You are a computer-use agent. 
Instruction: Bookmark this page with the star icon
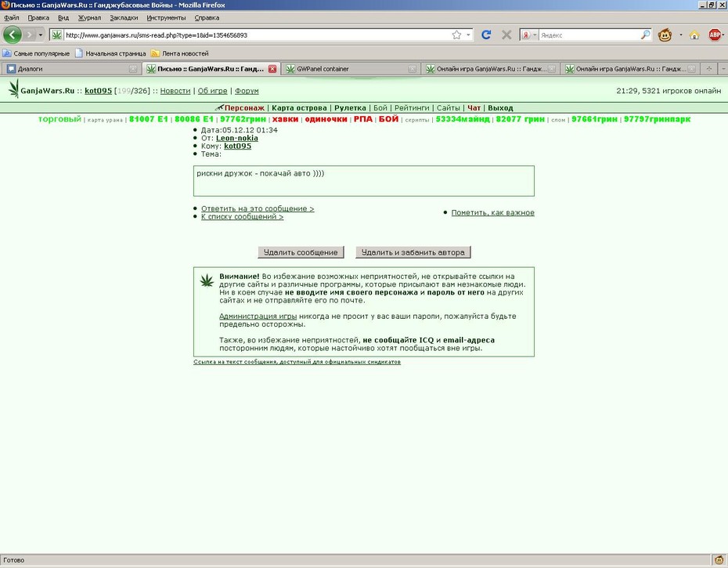(457, 34)
